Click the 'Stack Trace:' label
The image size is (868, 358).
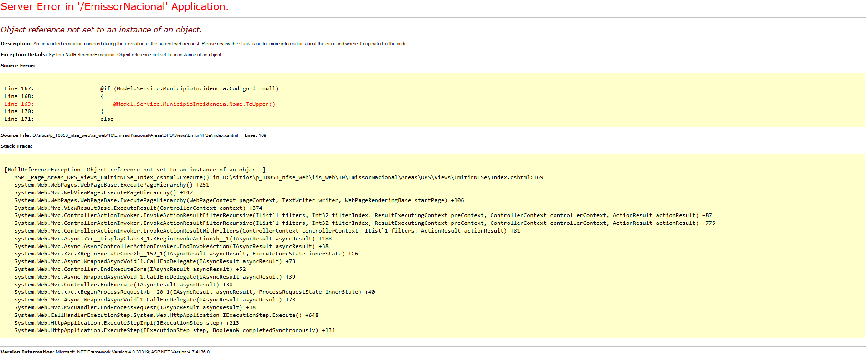[16, 146]
